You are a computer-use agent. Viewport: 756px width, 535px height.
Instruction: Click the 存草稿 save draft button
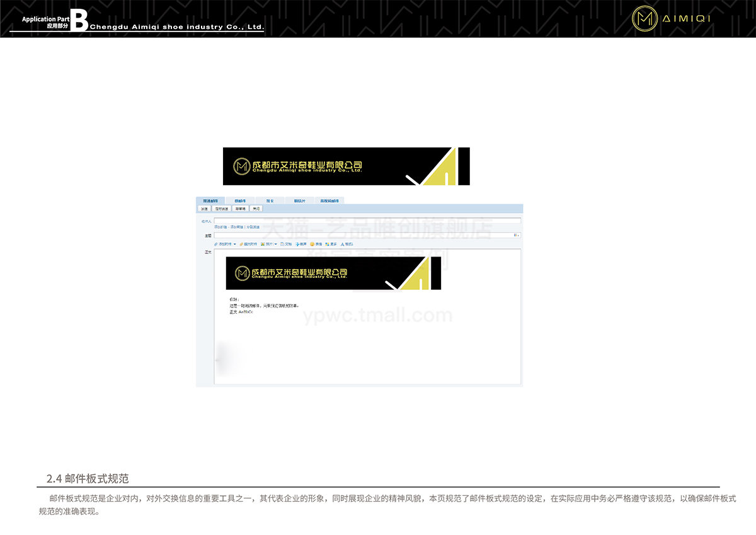coord(241,208)
